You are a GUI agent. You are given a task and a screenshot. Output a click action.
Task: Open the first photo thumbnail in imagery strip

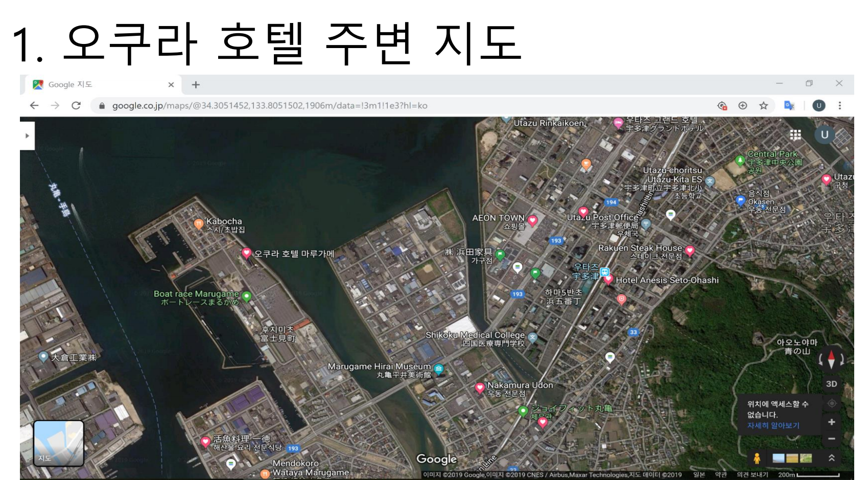click(x=779, y=458)
